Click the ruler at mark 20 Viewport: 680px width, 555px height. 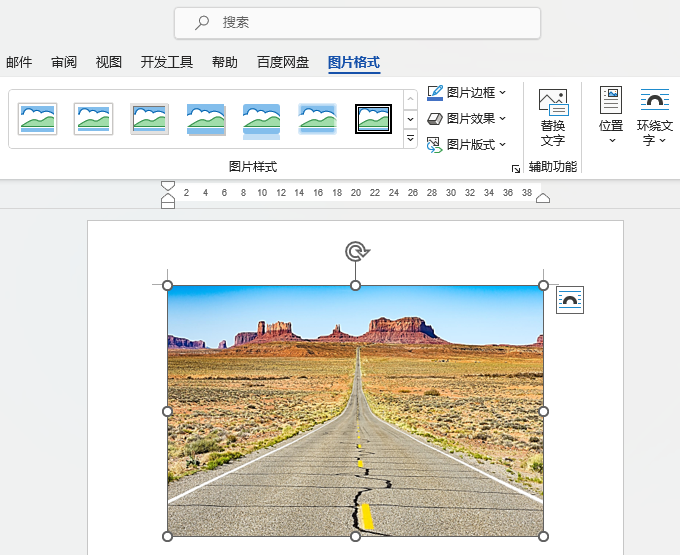click(x=356, y=193)
